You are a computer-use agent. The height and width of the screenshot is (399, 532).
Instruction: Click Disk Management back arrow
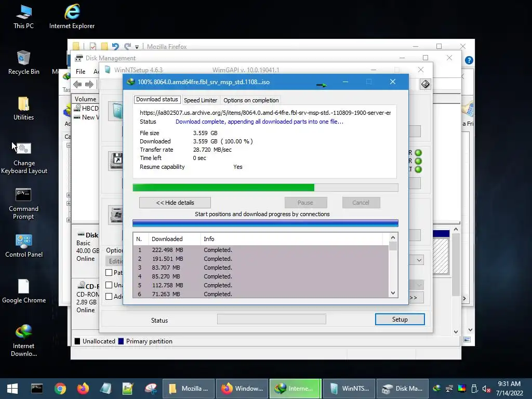[77, 84]
